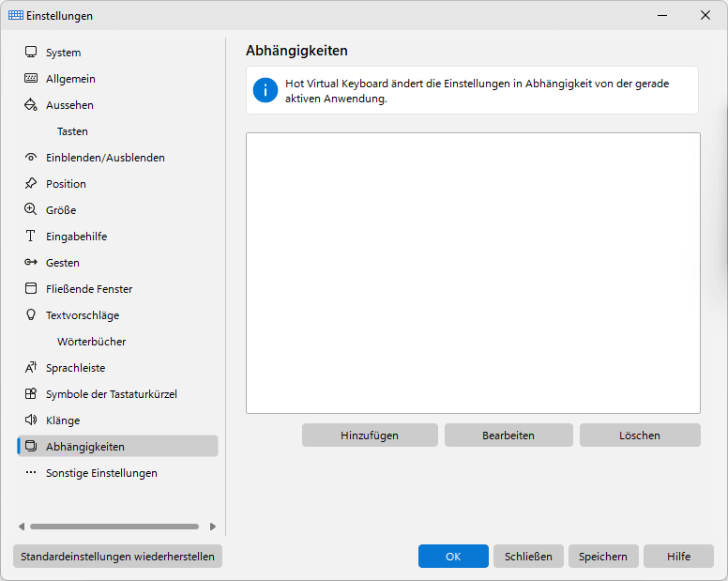The image size is (728, 581).
Task: Click the System monitor icon in sidebar
Action: click(31, 52)
